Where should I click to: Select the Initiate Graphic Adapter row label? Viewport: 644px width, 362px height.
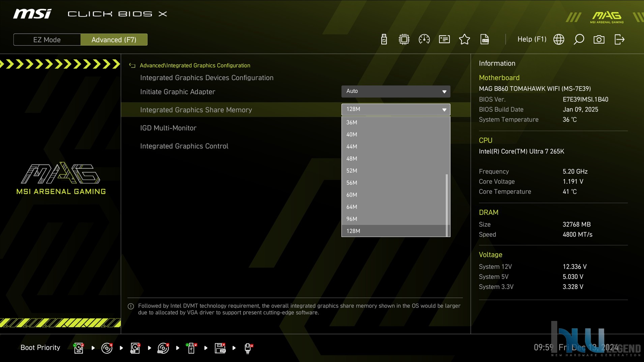point(177,92)
